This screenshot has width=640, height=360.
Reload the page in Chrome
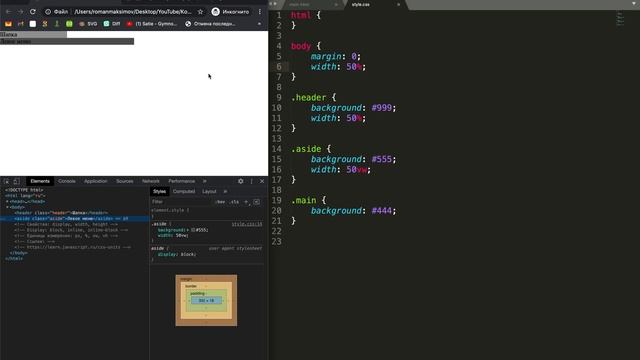(33, 12)
